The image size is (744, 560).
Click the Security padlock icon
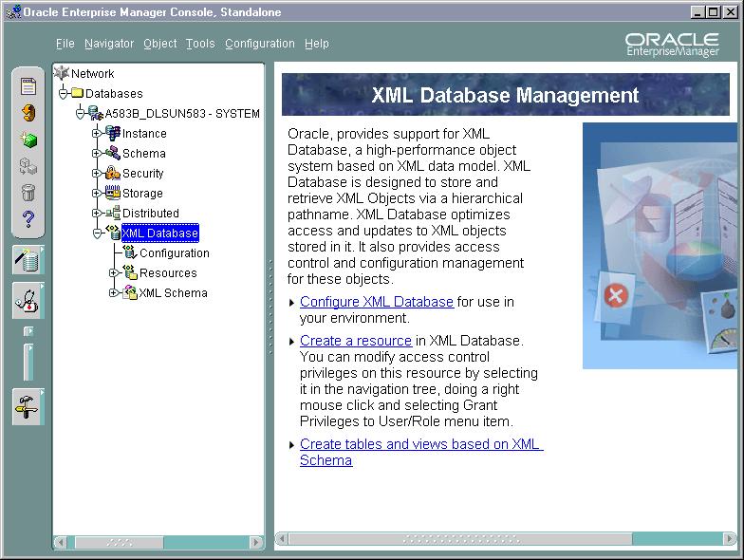click(x=113, y=173)
